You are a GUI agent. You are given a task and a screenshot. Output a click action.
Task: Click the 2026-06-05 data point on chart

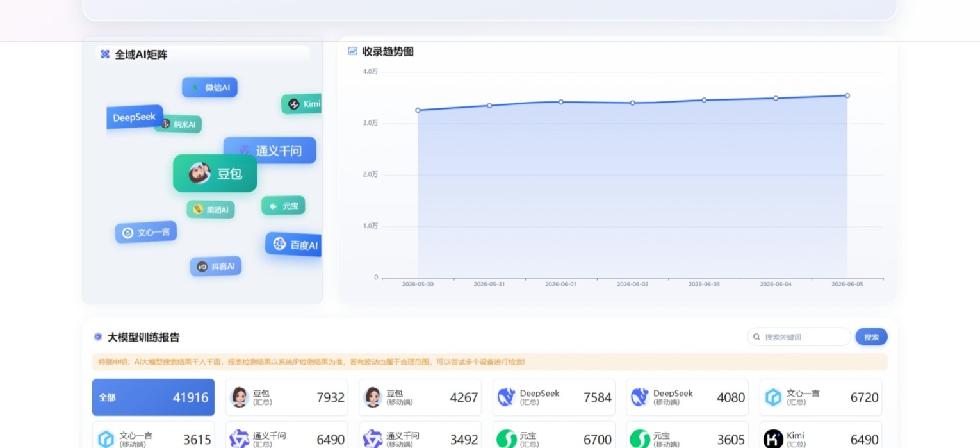(x=847, y=95)
